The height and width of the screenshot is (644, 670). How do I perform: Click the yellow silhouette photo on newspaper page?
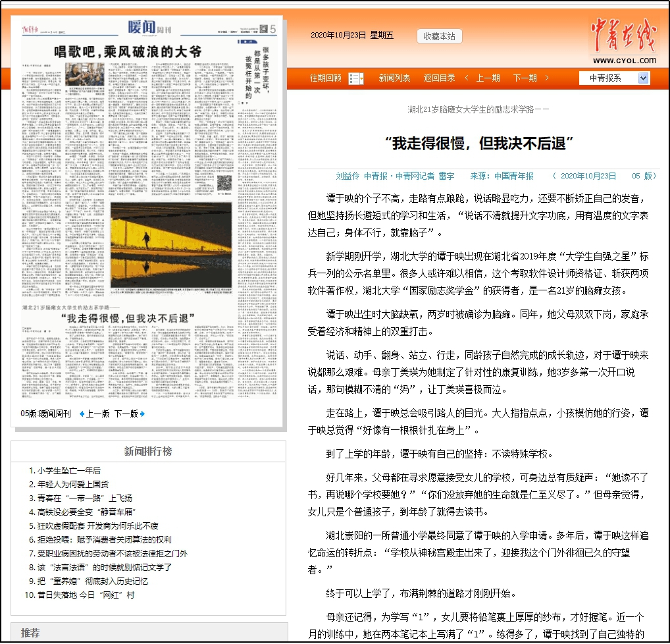pyautogui.click(x=171, y=245)
